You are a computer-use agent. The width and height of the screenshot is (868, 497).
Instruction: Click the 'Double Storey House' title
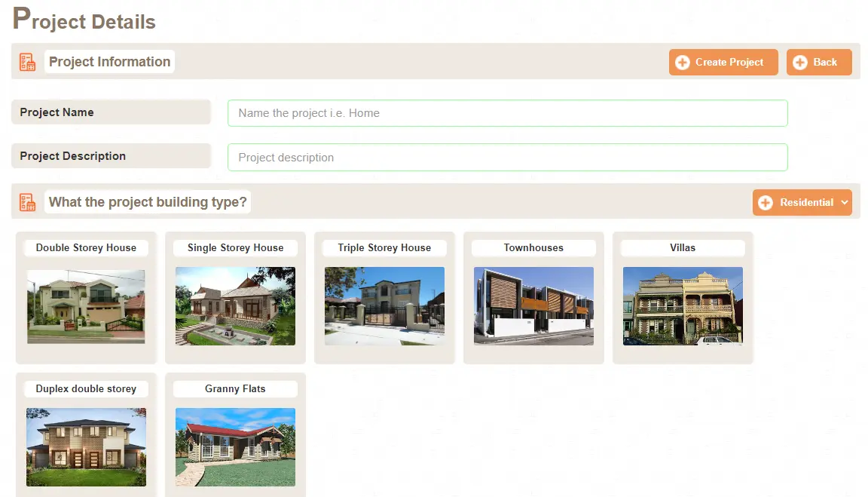pyautogui.click(x=86, y=247)
